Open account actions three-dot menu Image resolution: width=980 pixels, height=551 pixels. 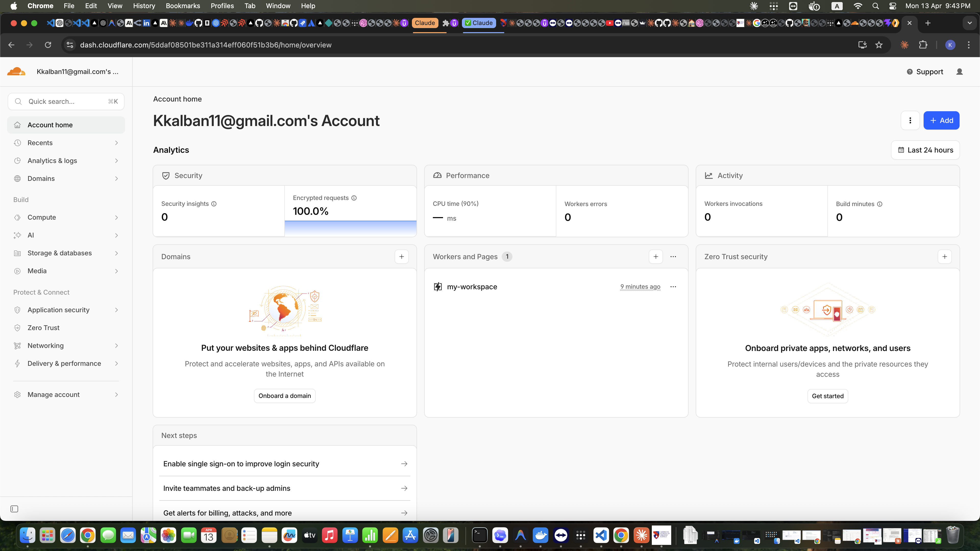point(910,121)
